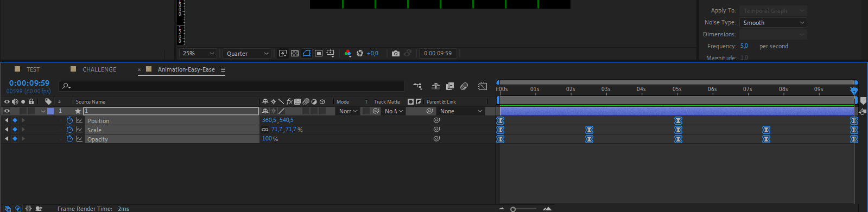Open layer 1 blending Mode dropdown
868x212 pixels.
point(348,111)
